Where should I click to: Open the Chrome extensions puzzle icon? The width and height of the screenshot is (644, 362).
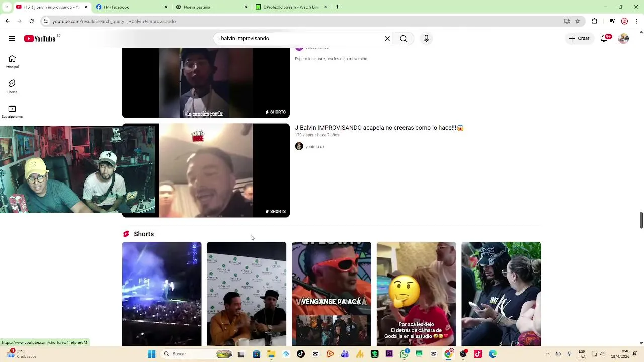coord(595,21)
